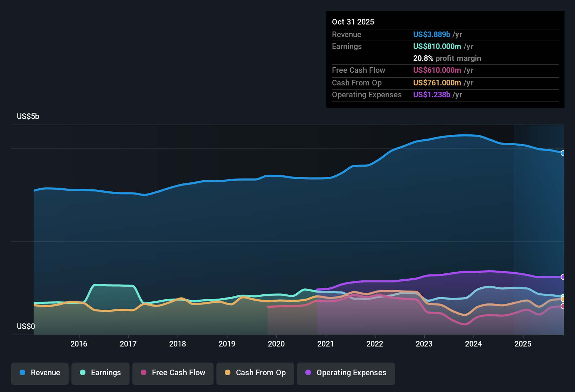Click the pink Free Cash Flow legend dot
The image size is (575, 392).
coord(143,373)
